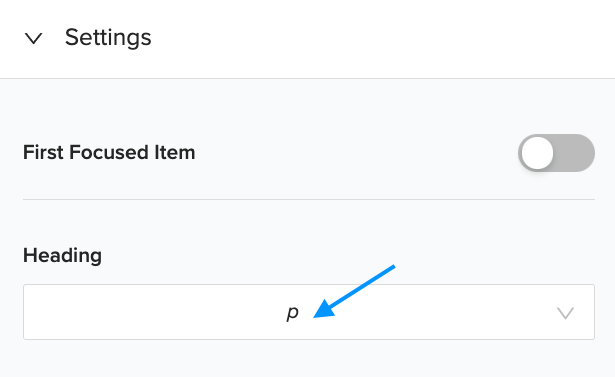
Task: Click the gray track of the toggle
Action: coord(575,153)
